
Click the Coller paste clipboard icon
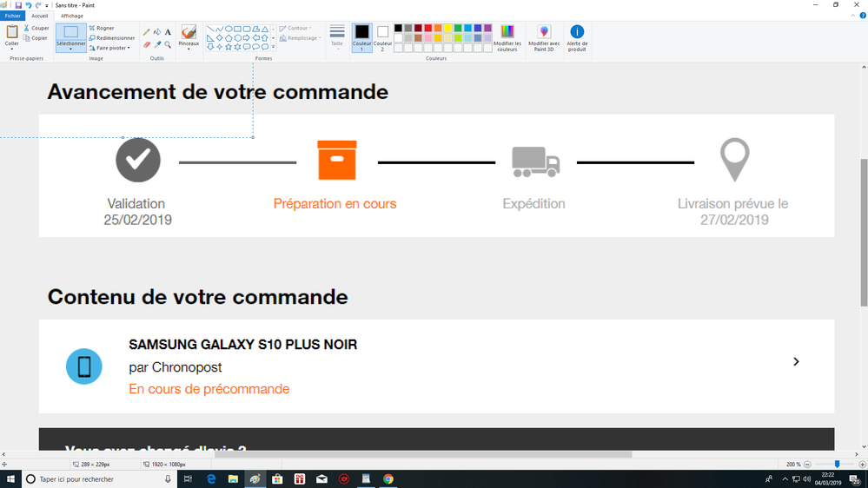coord(11,31)
